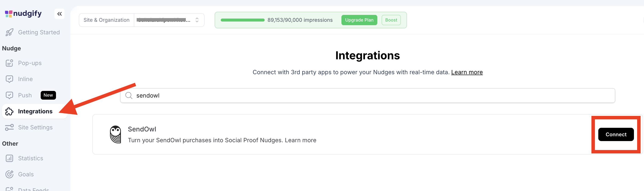Click the search field containing sendowl
This screenshot has height=191, width=644.
367,95
